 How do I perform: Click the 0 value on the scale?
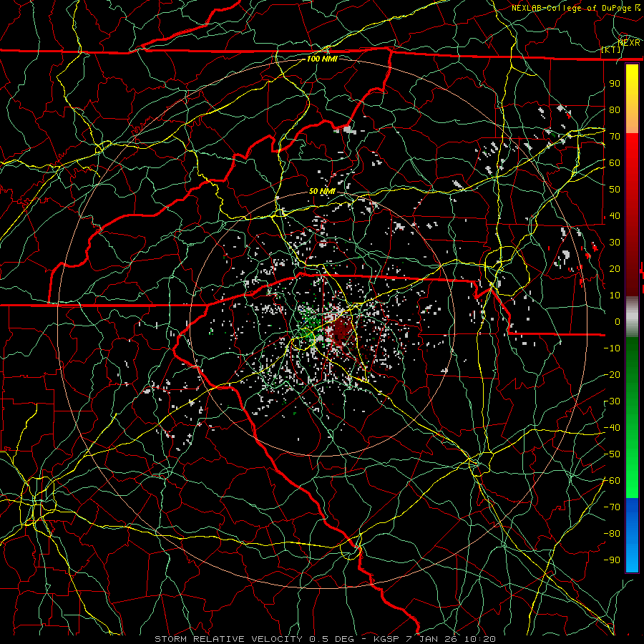point(618,321)
